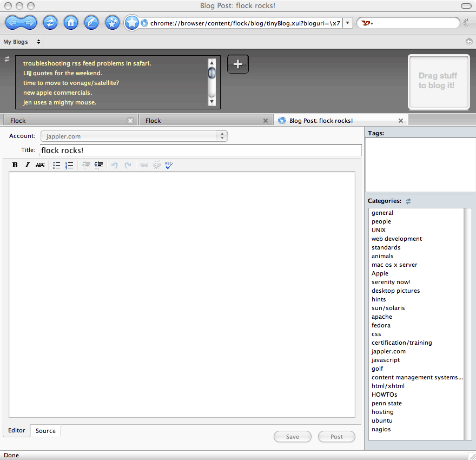Click the back arrow navigation button
Viewport: 476px width, 460px height.
point(13,23)
